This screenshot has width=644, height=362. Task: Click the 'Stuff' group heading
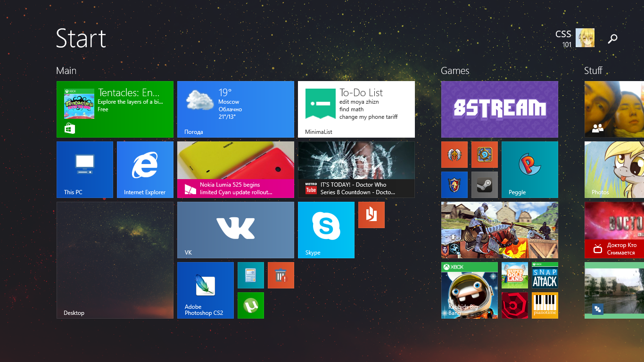[593, 71]
